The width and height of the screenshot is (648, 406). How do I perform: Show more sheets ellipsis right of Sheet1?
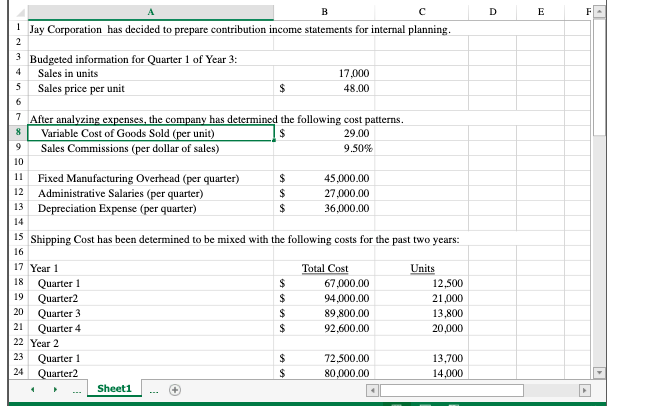click(x=154, y=390)
